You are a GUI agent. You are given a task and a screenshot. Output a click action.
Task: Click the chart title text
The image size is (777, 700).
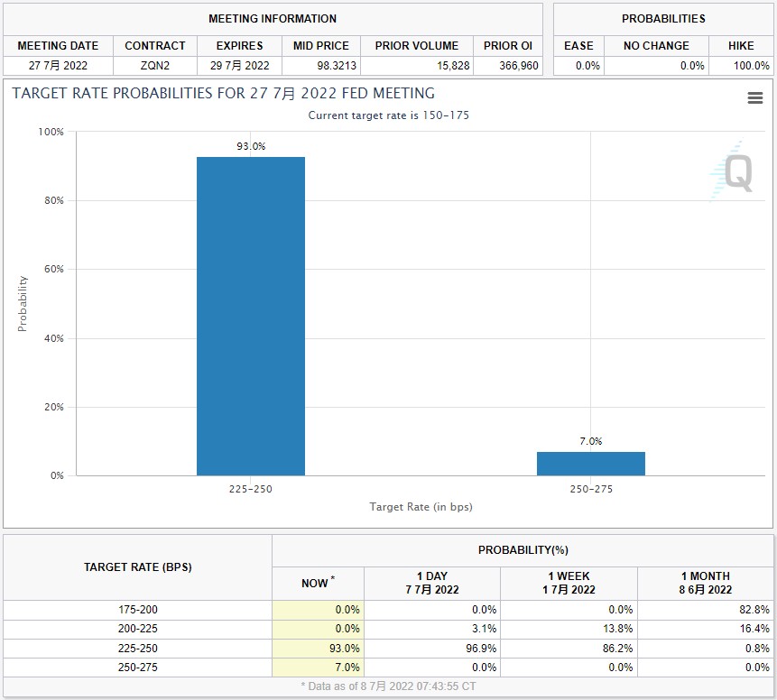click(224, 93)
